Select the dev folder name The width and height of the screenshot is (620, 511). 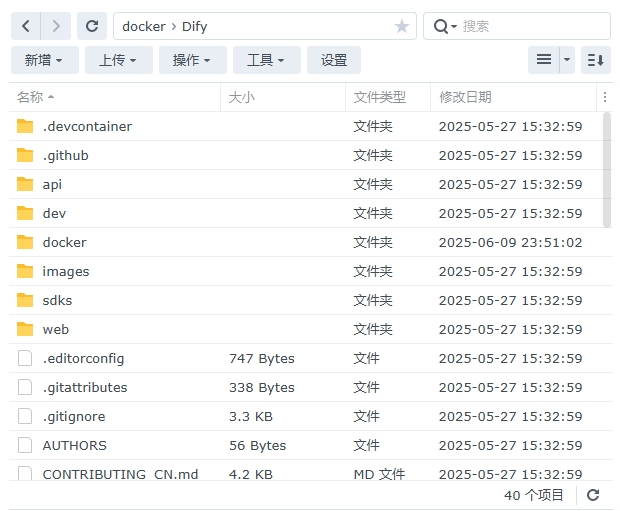pyautogui.click(x=54, y=213)
